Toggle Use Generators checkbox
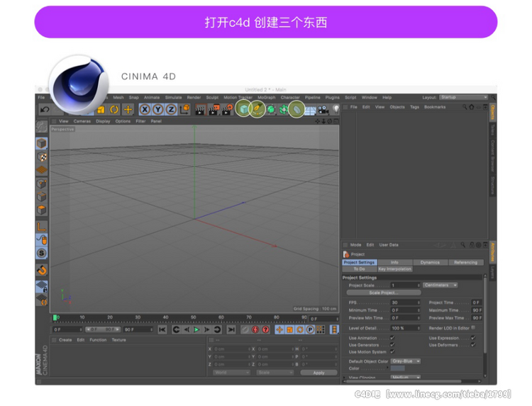The height and width of the screenshot is (406, 532). tap(392, 345)
